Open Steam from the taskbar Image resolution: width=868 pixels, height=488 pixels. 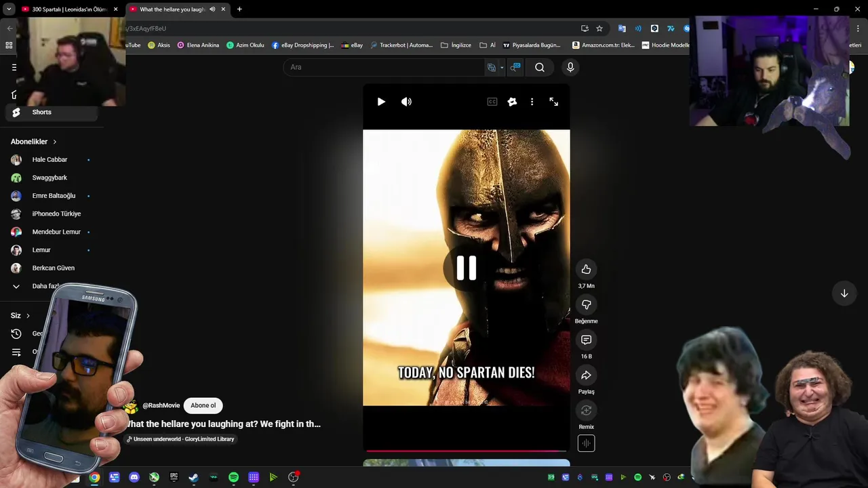click(193, 477)
